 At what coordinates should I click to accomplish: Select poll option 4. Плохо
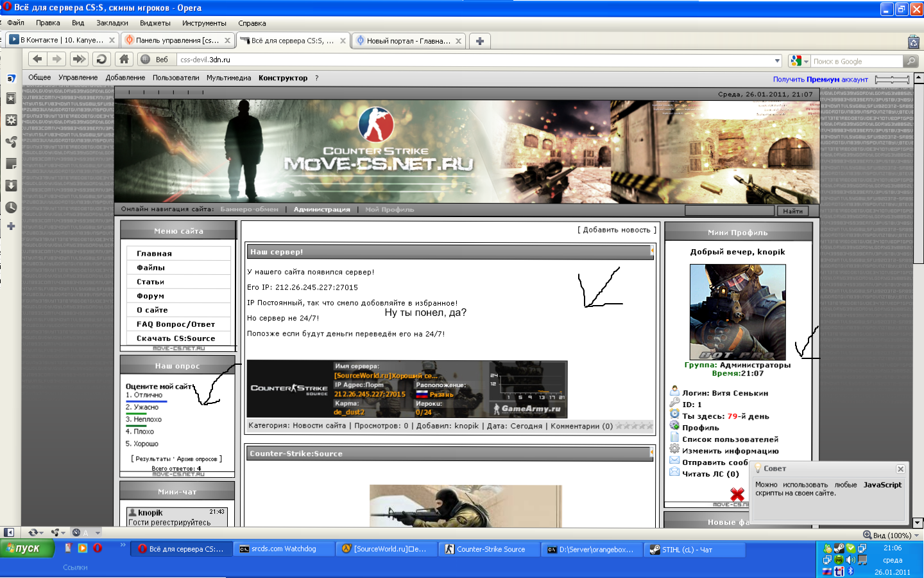(140, 432)
